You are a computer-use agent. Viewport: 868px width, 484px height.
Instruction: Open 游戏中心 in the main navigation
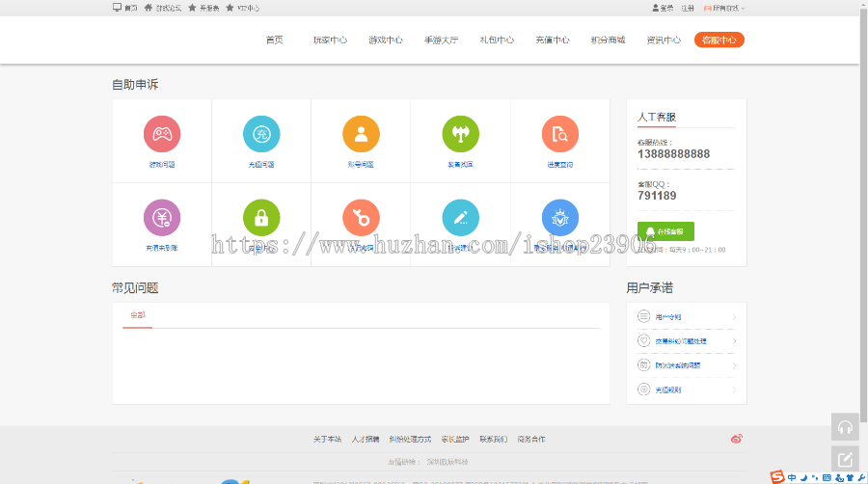pyautogui.click(x=385, y=40)
